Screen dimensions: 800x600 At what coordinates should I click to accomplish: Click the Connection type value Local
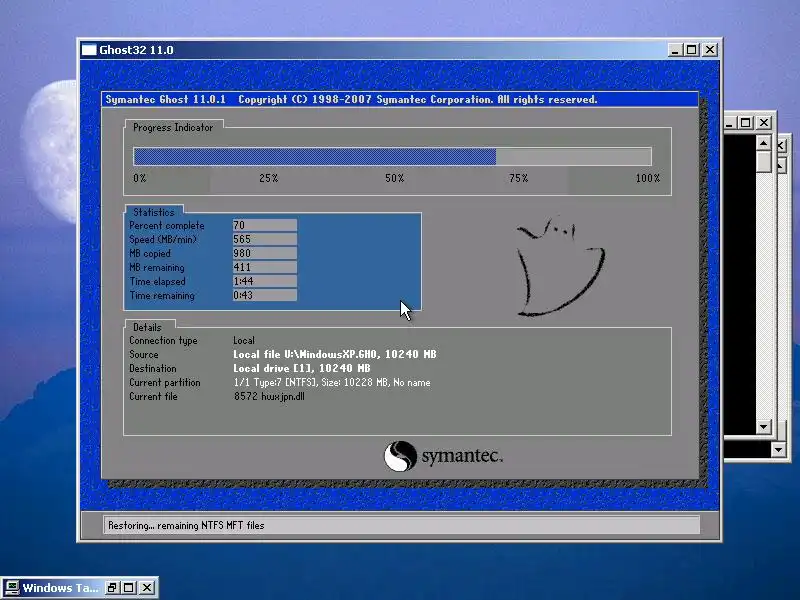(x=244, y=340)
